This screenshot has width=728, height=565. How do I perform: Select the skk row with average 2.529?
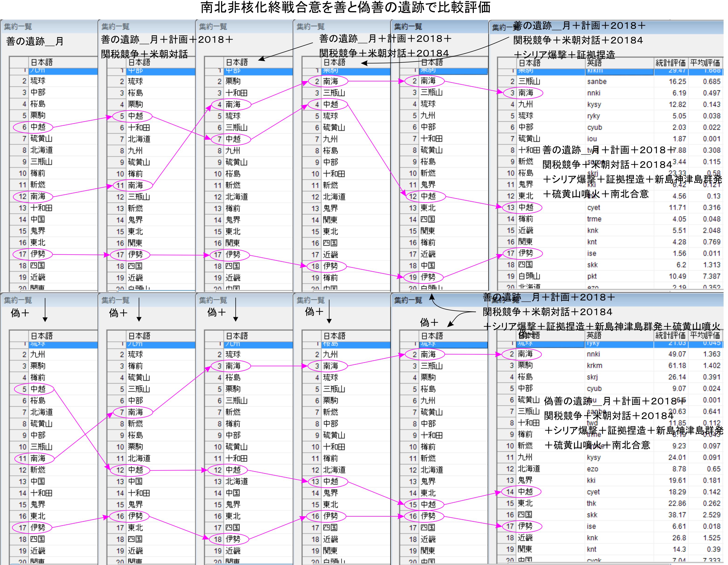tap(592, 515)
